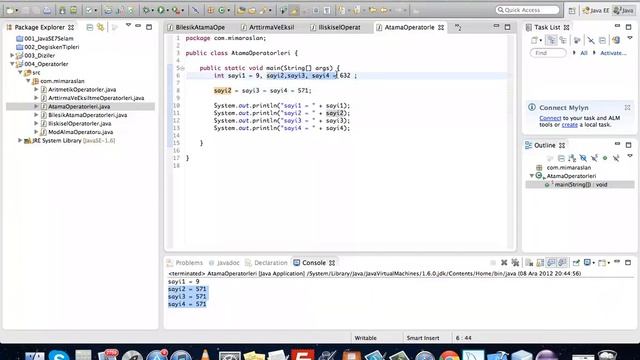Toggle Hide Local Types in Outline
The height and width of the screenshot is (360, 640).
pyautogui.click(x=616, y=158)
